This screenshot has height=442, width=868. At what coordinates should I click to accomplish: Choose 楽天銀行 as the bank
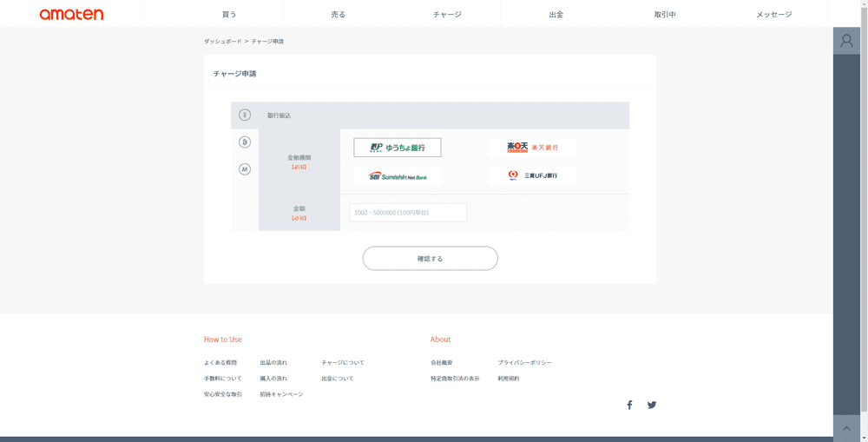(x=532, y=148)
